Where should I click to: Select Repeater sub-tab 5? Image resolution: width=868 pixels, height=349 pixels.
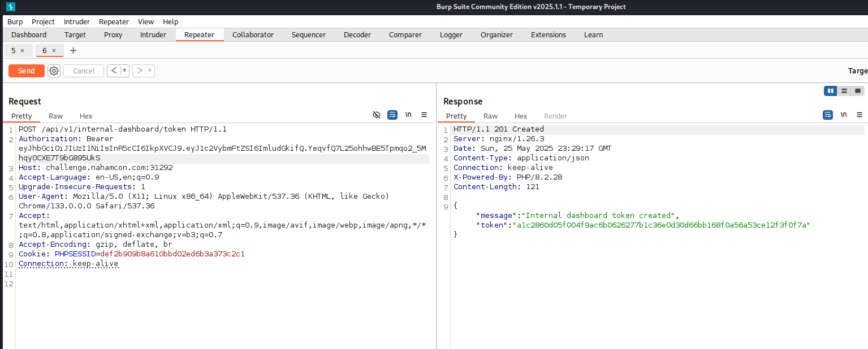pos(14,50)
